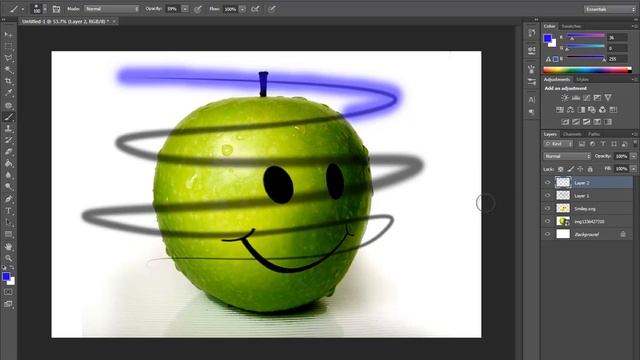
Task: Add a Levels adjustment
Action: click(x=576, y=98)
